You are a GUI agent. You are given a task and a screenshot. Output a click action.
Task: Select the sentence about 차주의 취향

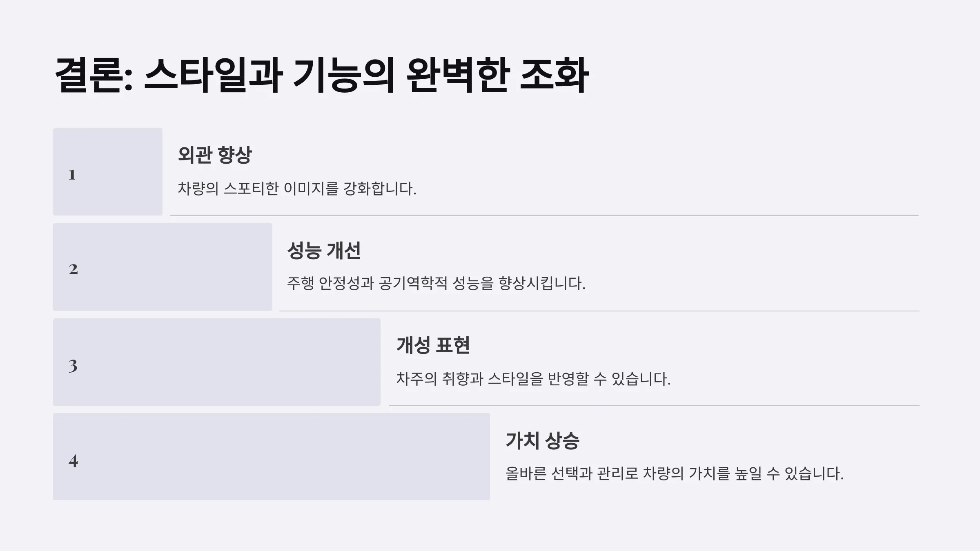[x=533, y=379]
